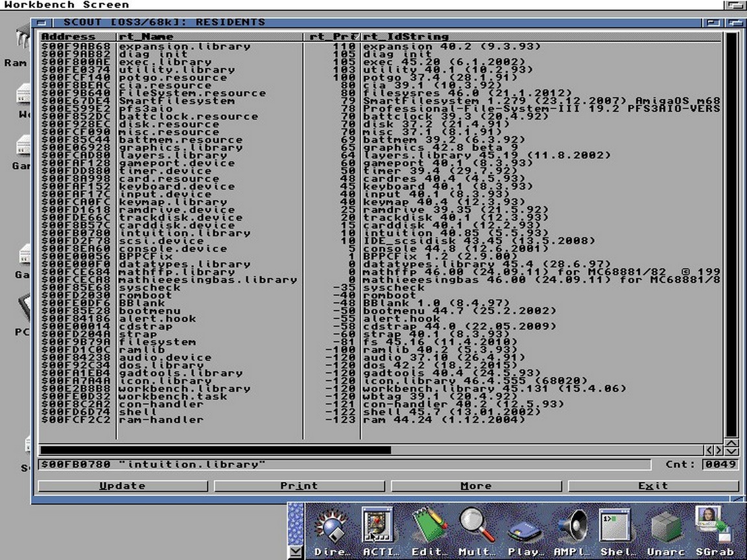The width and height of the screenshot is (747, 560).
Task: Start the SGrab dock icon
Action: point(714,531)
